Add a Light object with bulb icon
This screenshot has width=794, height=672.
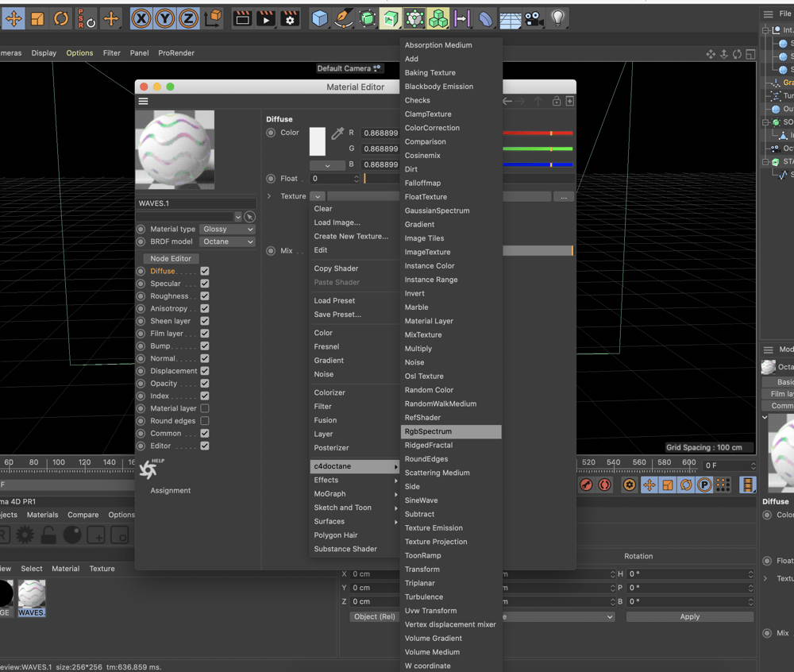(x=557, y=19)
